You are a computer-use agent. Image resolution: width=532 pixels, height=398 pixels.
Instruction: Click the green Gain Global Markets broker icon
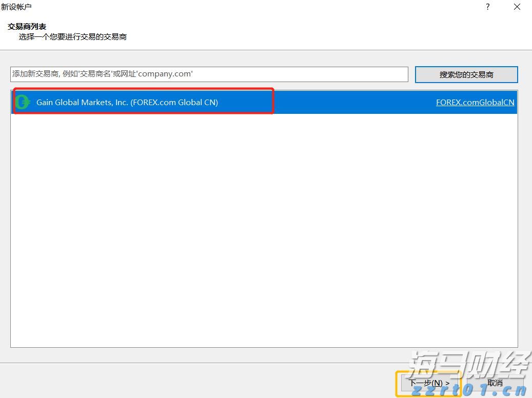tap(22, 102)
